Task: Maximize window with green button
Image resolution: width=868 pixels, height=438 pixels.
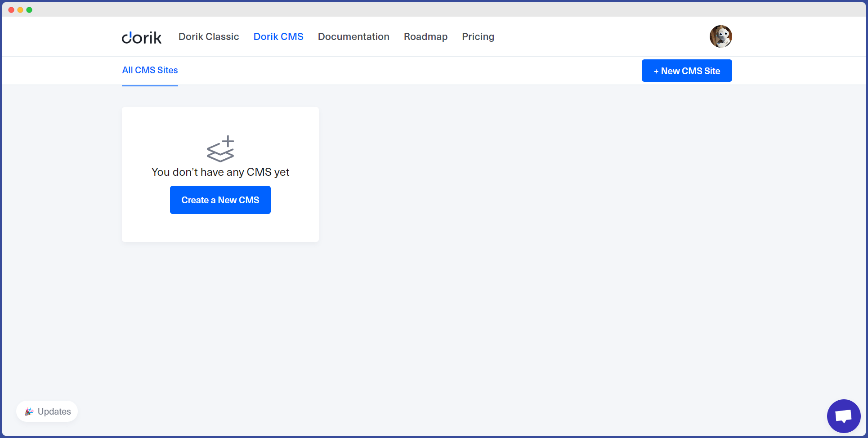Action: tap(29, 10)
